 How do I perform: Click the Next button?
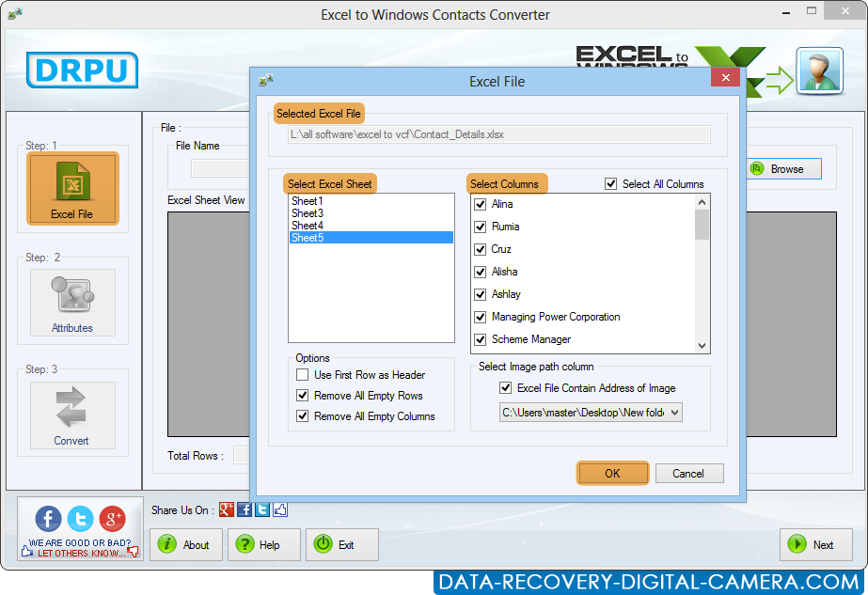point(816,544)
